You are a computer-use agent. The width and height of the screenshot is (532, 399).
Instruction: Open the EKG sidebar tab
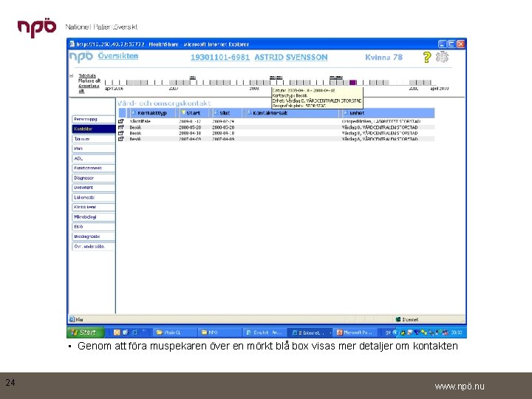click(94, 227)
